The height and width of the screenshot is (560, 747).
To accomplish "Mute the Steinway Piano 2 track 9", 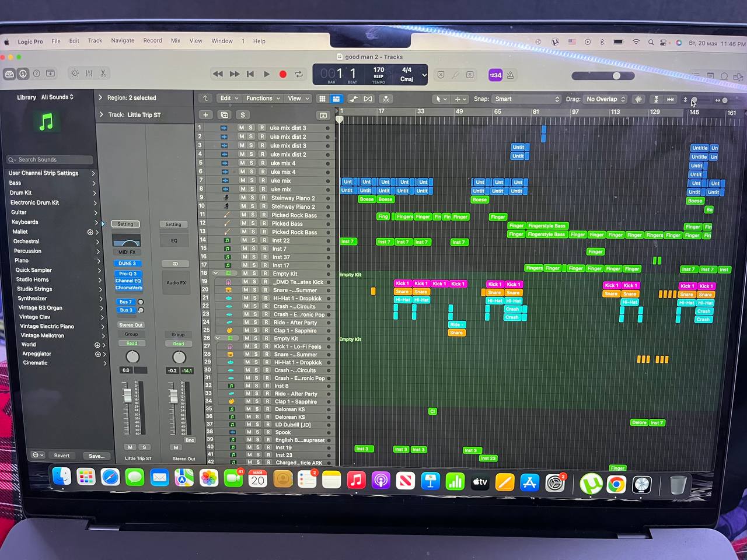I will (243, 198).
